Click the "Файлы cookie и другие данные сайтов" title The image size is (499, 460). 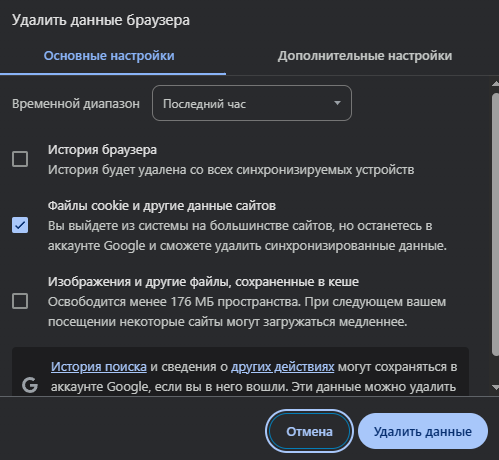pos(162,206)
